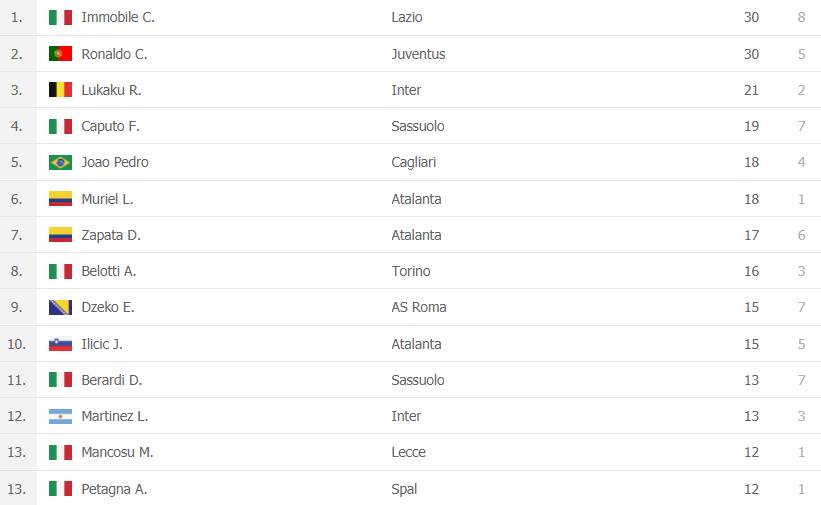821x505 pixels.
Task: Click the Cagliari team link
Action: 413,162
